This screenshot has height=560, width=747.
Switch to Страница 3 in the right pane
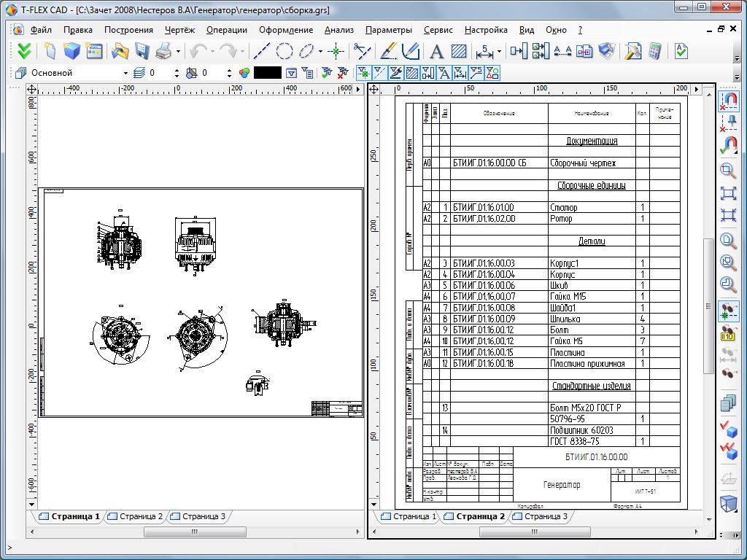pyautogui.click(x=541, y=516)
